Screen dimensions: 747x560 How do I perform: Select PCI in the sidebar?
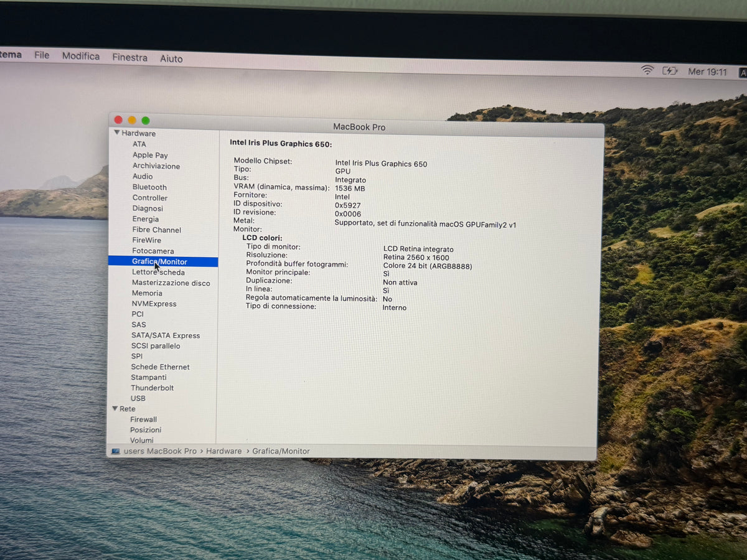pyautogui.click(x=138, y=314)
